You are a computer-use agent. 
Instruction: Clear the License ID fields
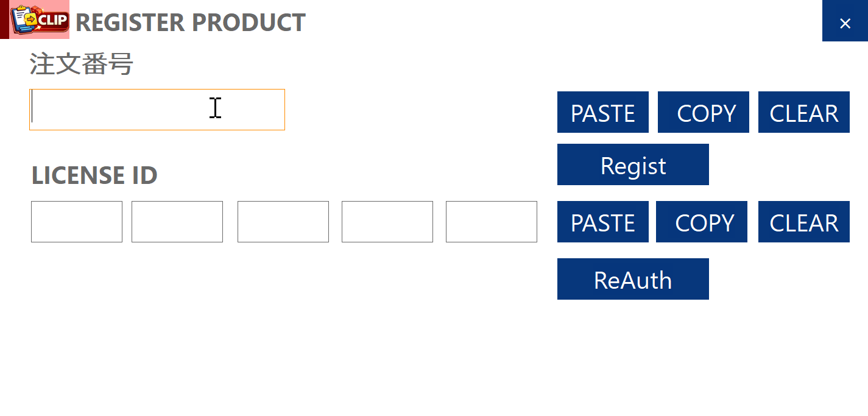803,222
